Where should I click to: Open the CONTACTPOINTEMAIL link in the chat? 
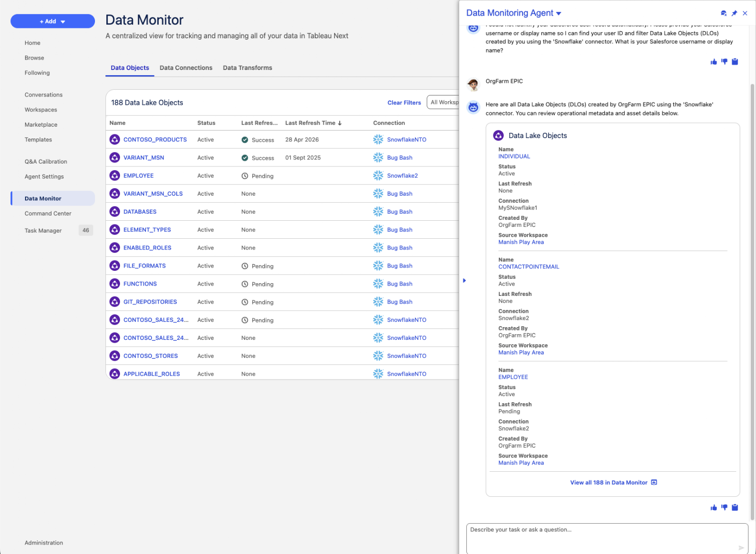[529, 267]
